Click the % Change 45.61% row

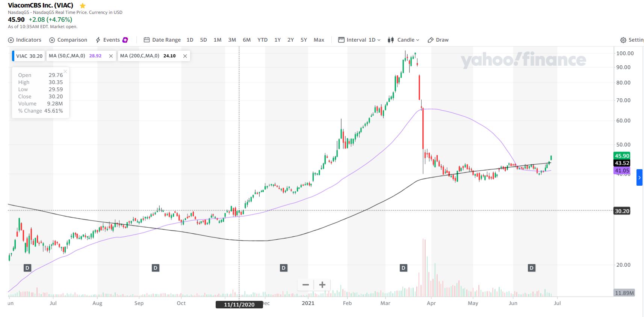click(x=41, y=111)
